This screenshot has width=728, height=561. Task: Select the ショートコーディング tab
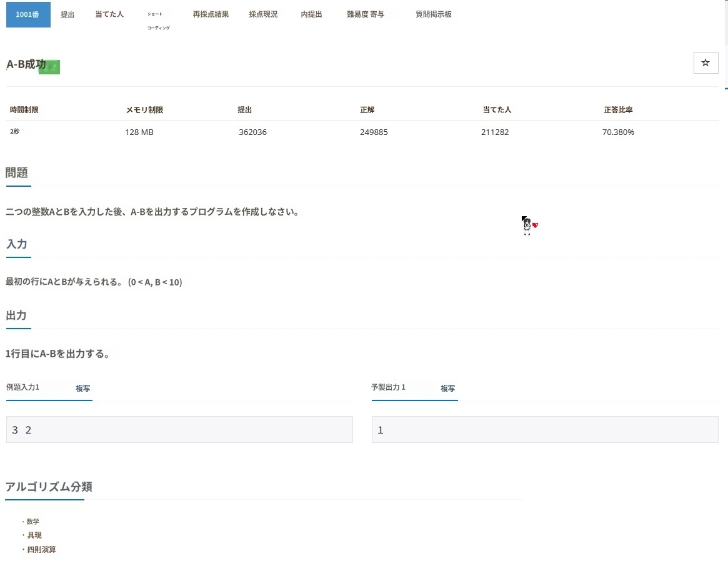158,21
